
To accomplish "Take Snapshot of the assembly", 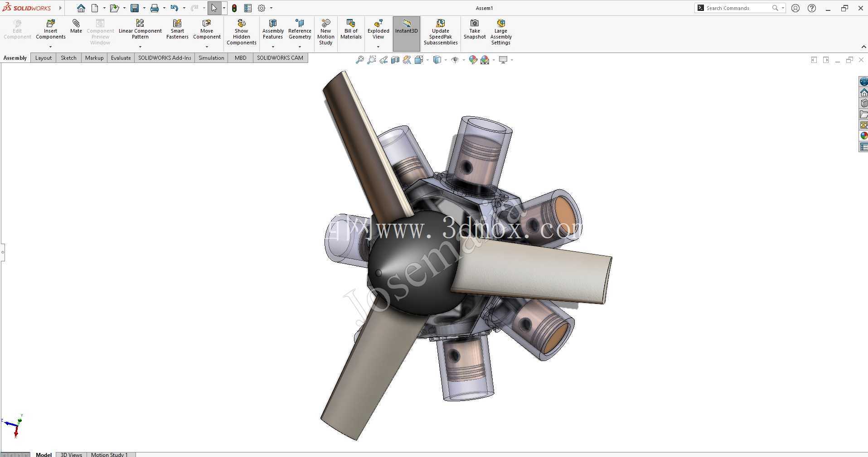I will coord(475,29).
